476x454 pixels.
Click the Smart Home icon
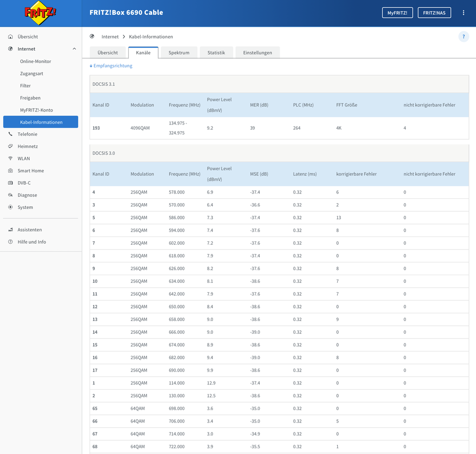(x=10, y=171)
